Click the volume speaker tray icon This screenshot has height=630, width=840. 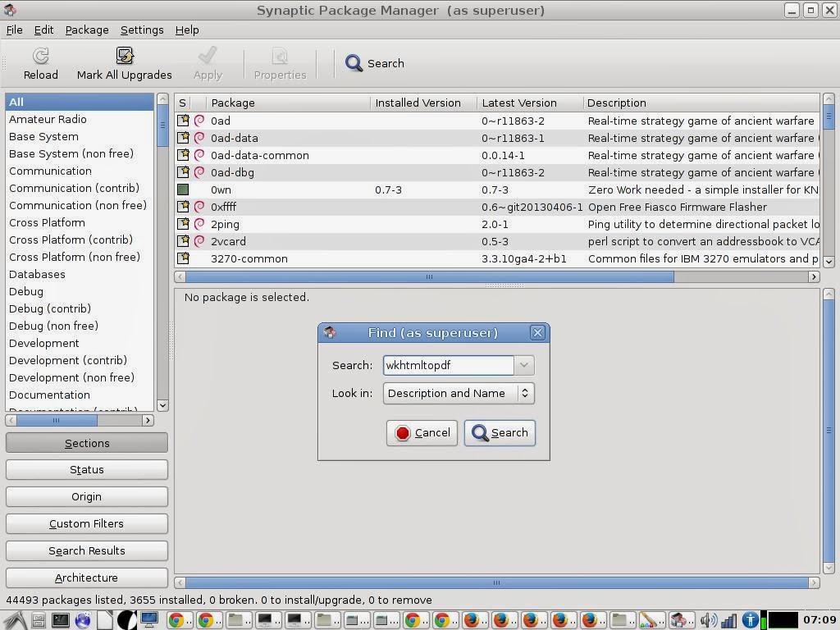click(x=708, y=620)
